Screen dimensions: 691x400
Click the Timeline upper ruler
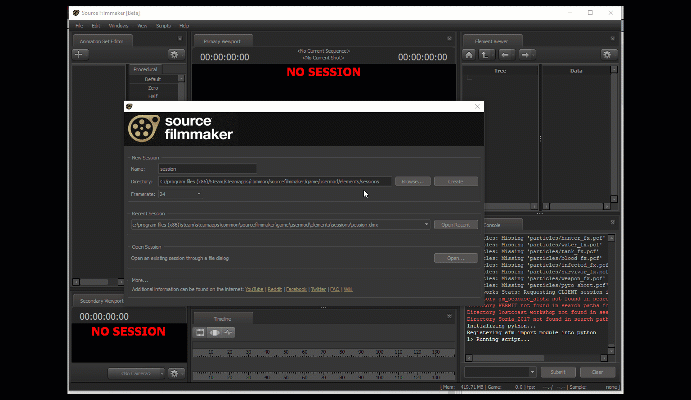pos(324,353)
